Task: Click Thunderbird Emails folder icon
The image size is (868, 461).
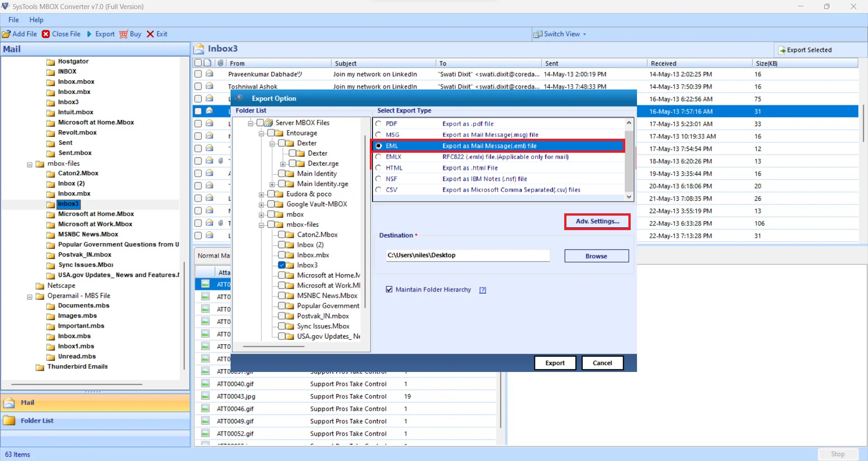Action: [x=40, y=367]
